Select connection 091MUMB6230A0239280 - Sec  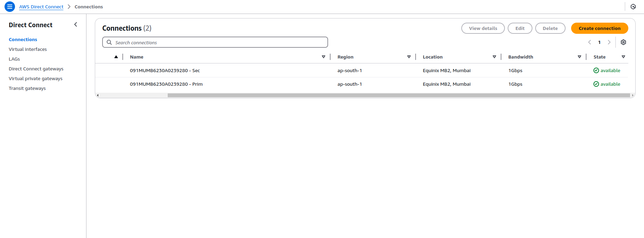[165, 70]
